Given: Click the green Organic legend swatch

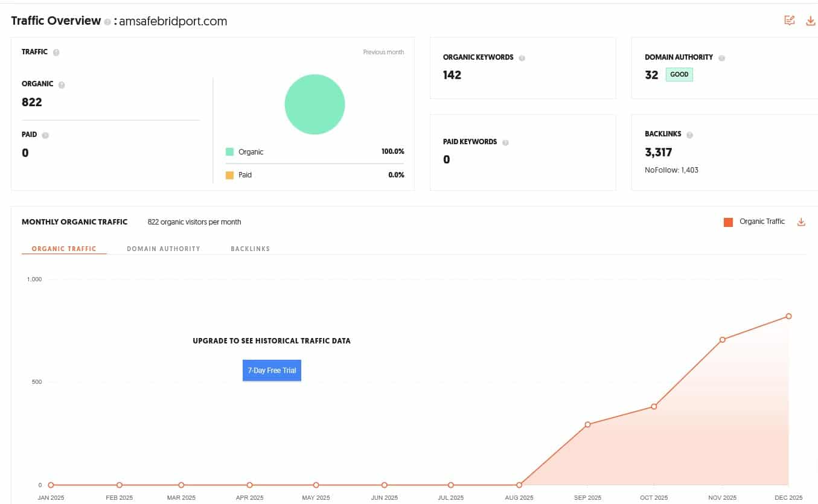Looking at the screenshot, I should pyautogui.click(x=229, y=152).
